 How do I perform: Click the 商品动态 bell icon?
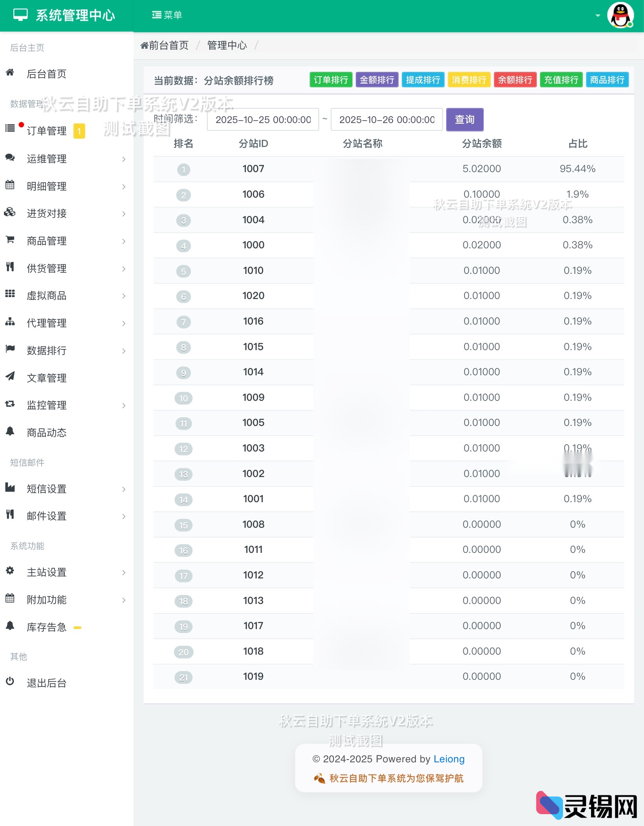pos(10,433)
